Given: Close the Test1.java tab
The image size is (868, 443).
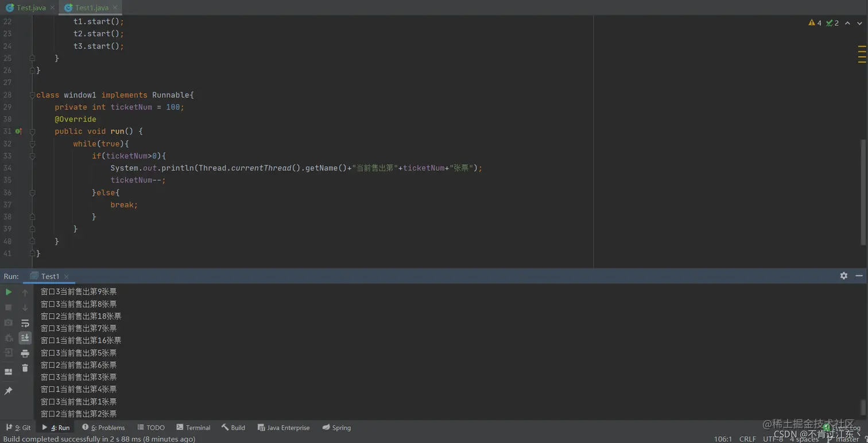Looking at the screenshot, I should [115, 7].
